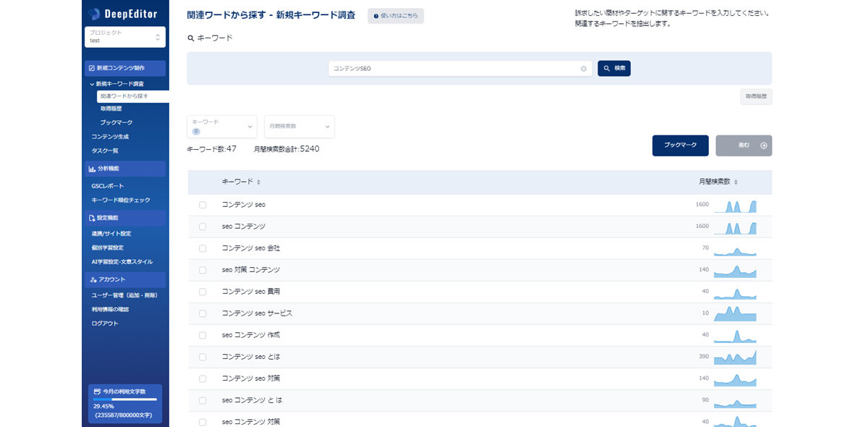Click the DeepEditor logo icon
This screenshot has height=427, width=868.
point(93,13)
